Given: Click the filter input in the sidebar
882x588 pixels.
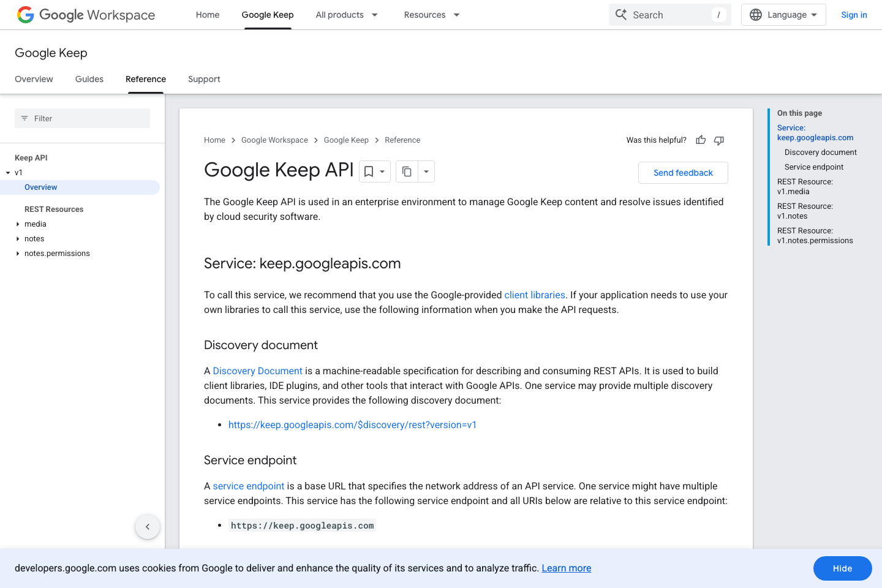Looking at the screenshot, I should point(82,118).
